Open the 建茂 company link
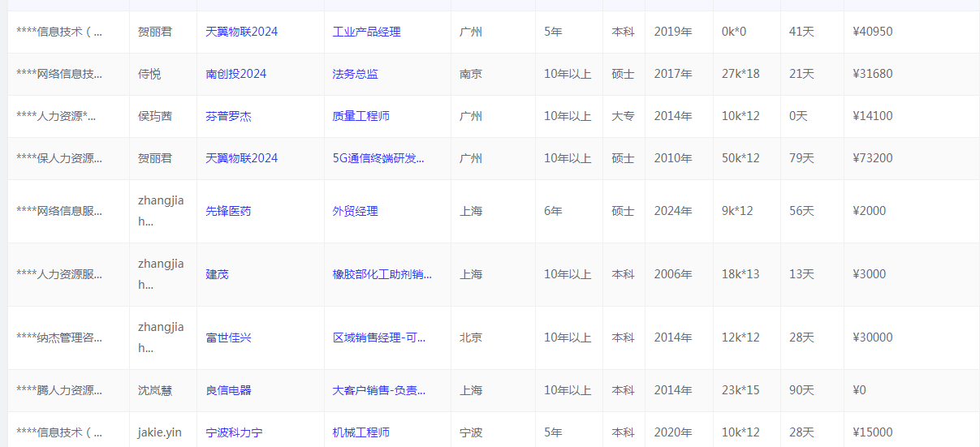The height and width of the screenshot is (447, 980). point(217,274)
